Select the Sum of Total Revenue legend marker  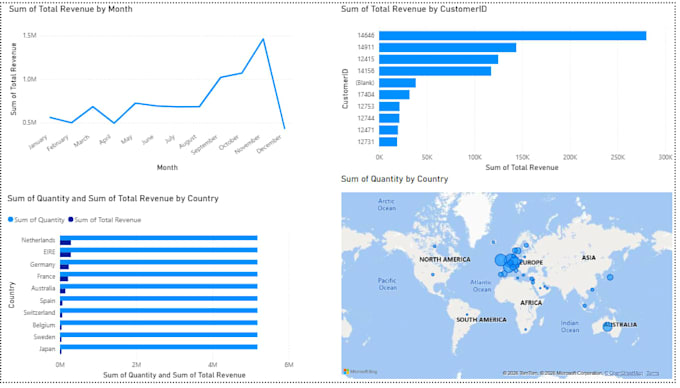[71, 220]
